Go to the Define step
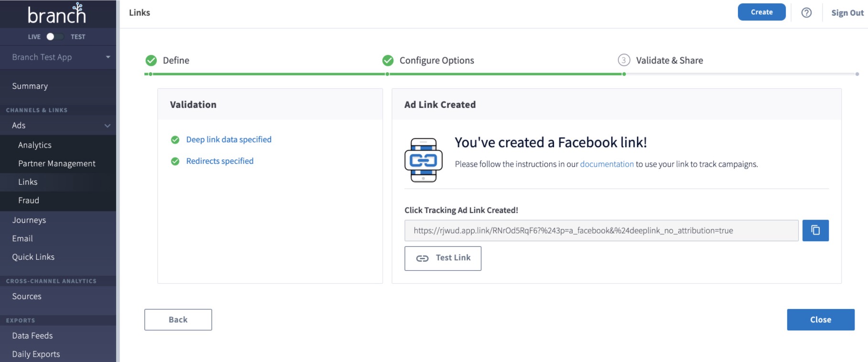The image size is (868, 362). 176,61
